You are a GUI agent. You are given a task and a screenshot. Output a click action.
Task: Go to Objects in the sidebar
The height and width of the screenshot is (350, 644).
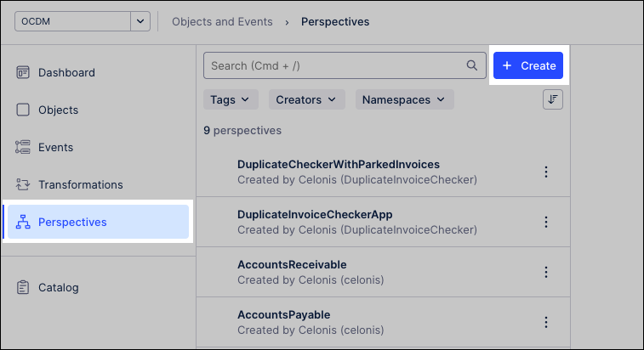tap(58, 110)
